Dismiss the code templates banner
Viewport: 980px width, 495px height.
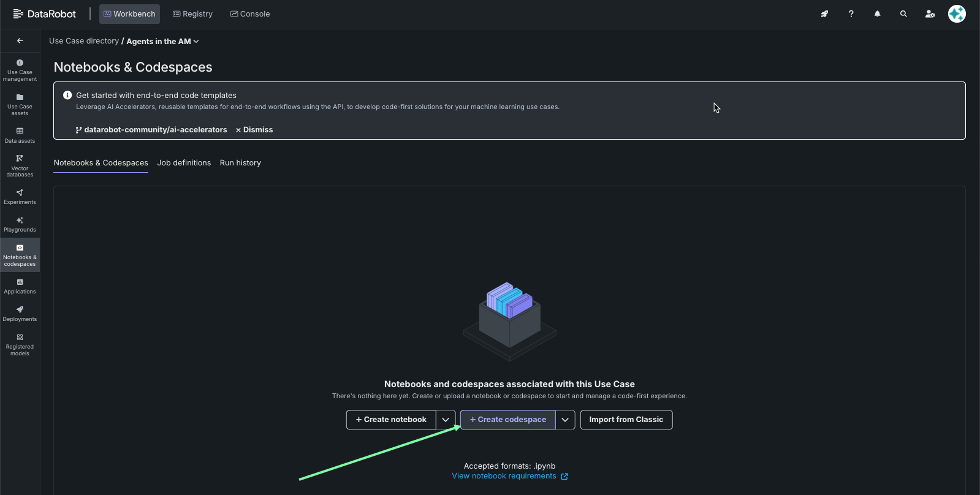pos(254,130)
